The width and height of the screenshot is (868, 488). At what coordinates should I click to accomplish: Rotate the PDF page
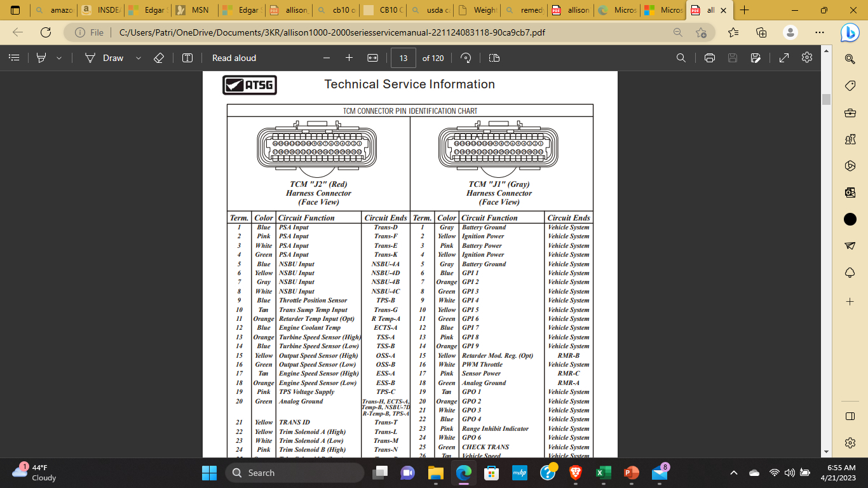(x=466, y=58)
